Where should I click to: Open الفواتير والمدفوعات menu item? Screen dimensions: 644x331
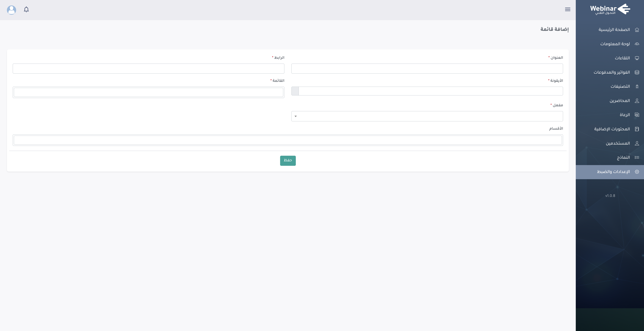610,72
